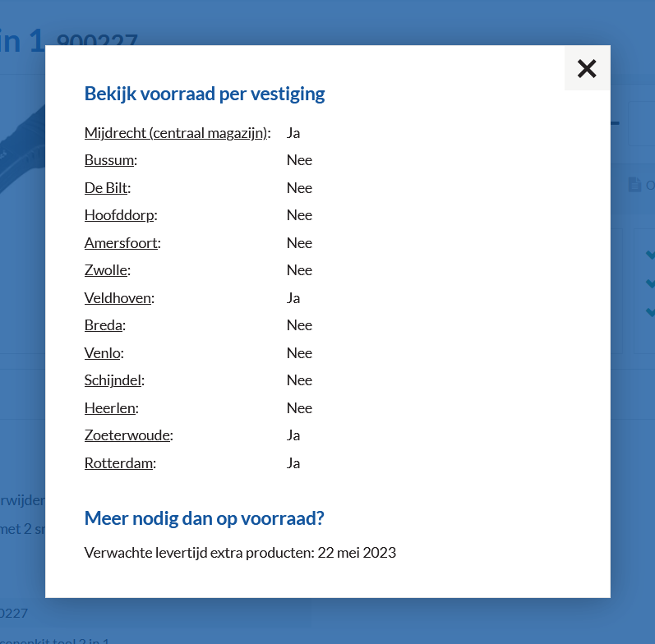Open the Mijdrecht (centraal magazijn) link

point(176,133)
